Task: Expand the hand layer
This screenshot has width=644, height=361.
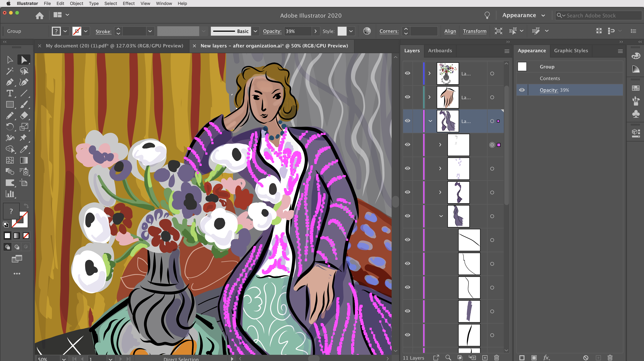Action: point(430,97)
